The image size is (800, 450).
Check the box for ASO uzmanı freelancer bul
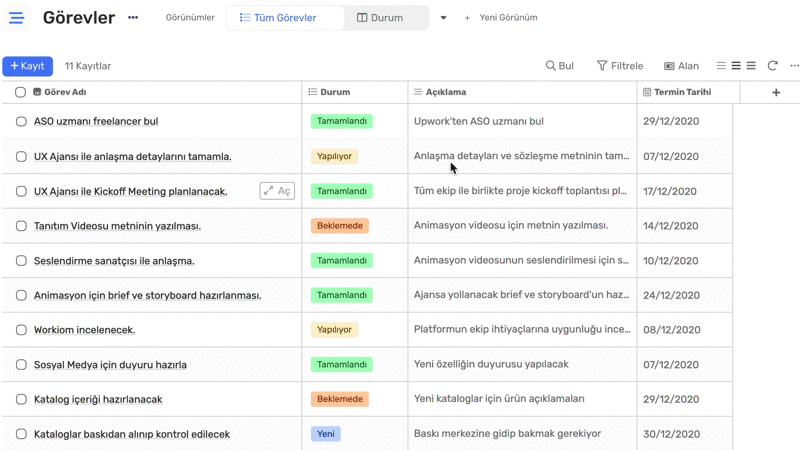pos(21,121)
